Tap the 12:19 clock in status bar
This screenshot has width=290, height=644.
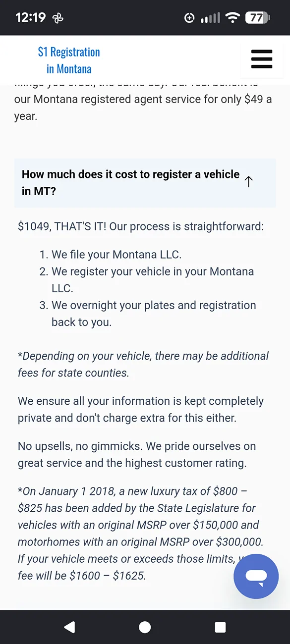(x=31, y=18)
